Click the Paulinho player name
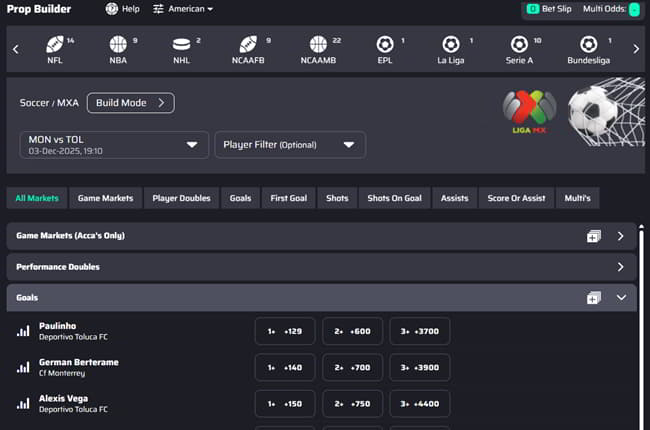Image resolution: width=650 pixels, height=430 pixels. (x=58, y=326)
